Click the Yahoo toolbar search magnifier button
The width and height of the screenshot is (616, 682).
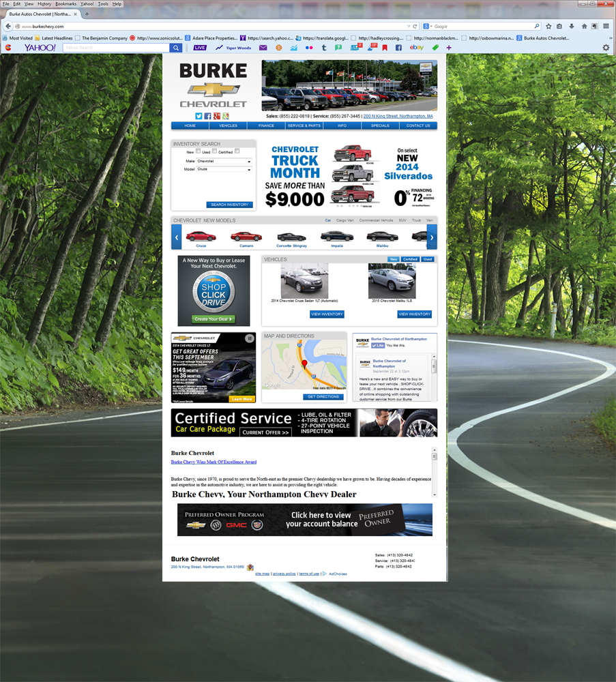click(x=176, y=48)
